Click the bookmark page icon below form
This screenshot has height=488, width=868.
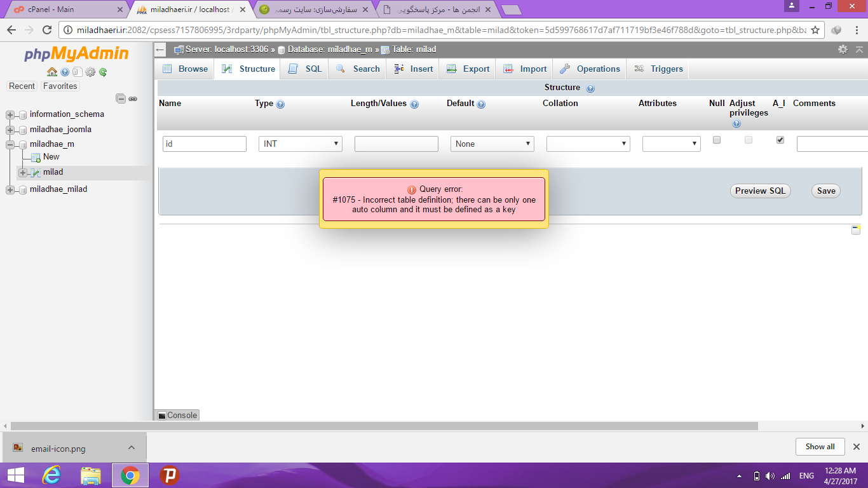click(x=855, y=230)
